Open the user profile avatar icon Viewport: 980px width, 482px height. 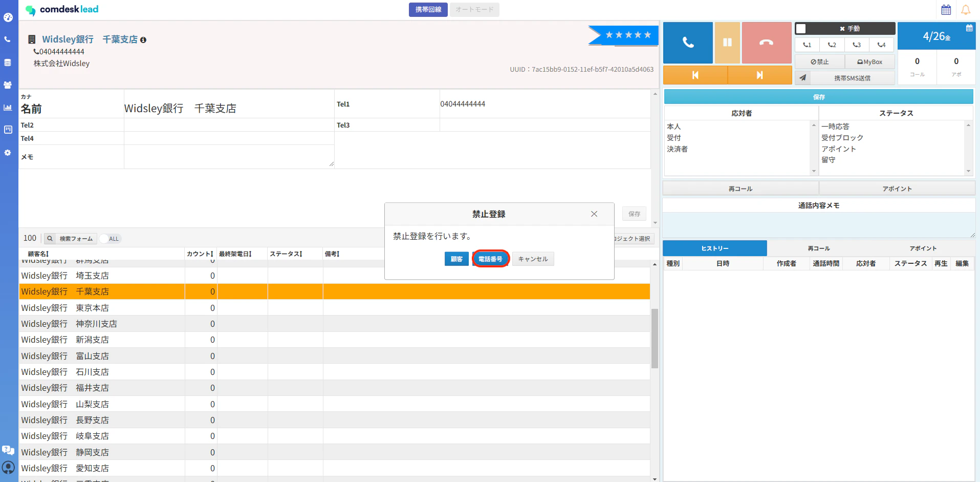click(x=8, y=467)
